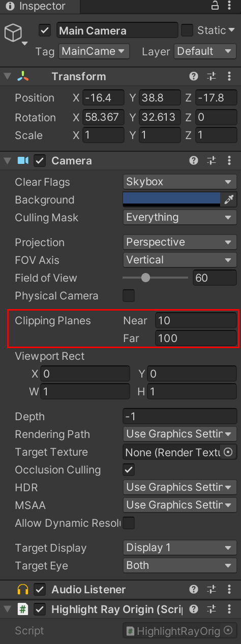Click the Field of View slider handle
The height and width of the screenshot is (644, 241).
146,278
